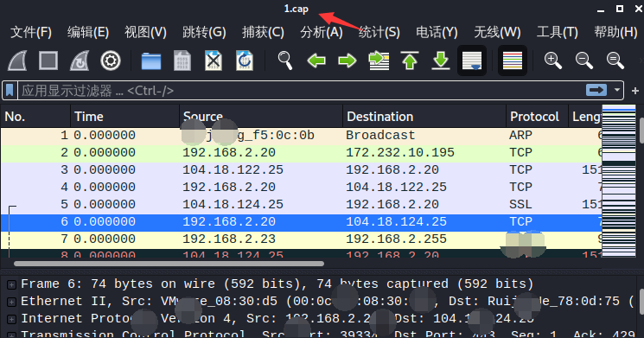Toggle packet colorizing rules
The height and width of the screenshot is (338, 644).
coord(513,61)
